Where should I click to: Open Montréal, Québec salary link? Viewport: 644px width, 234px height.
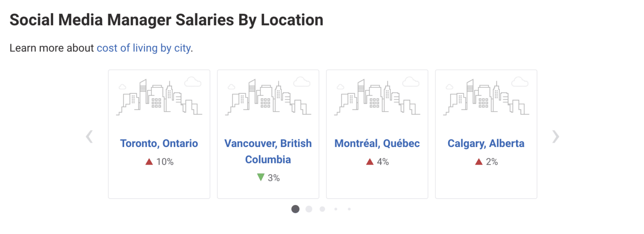tap(377, 143)
